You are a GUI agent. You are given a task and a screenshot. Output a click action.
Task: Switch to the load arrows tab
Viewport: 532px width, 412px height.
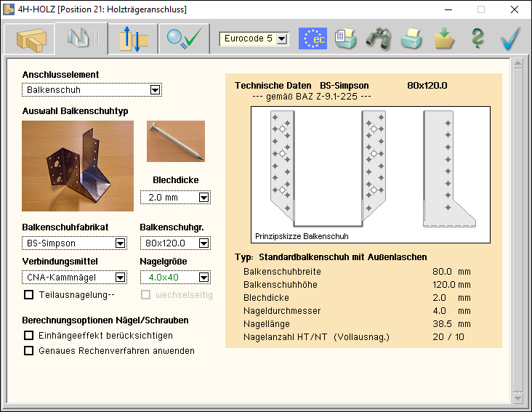[x=133, y=39]
